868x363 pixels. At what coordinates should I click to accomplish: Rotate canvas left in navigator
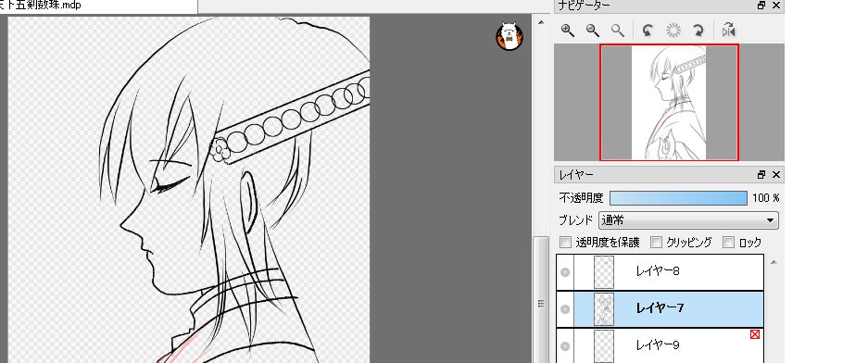[647, 31]
